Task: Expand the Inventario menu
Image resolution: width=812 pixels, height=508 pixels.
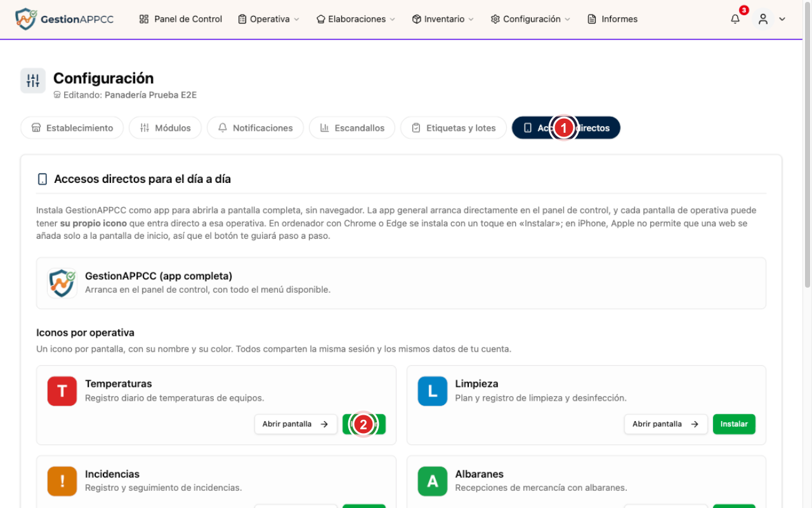Action: (443, 19)
